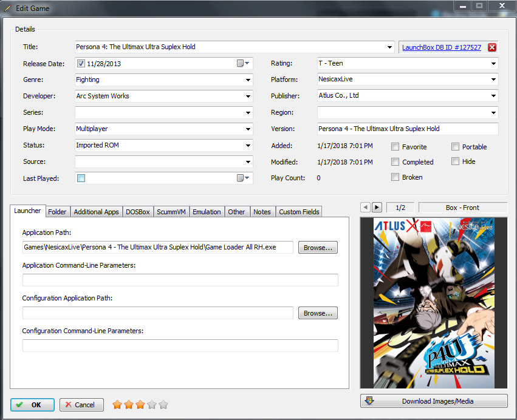Focus the Application Command-Line Parameters field
The width and height of the screenshot is (517, 420).
click(180, 280)
